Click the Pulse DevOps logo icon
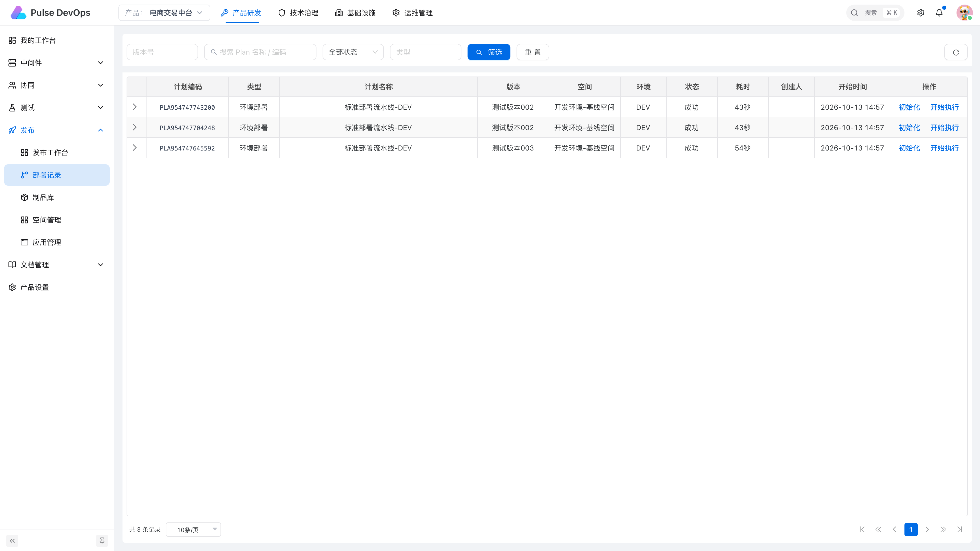The height and width of the screenshot is (551, 980). click(18, 12)
